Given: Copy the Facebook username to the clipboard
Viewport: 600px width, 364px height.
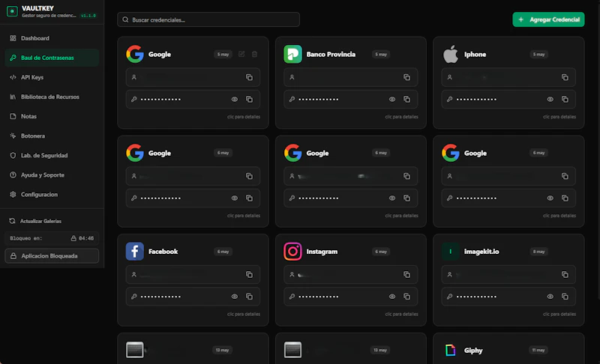Looking at the screenshot, I should click(x=249, y=275).
